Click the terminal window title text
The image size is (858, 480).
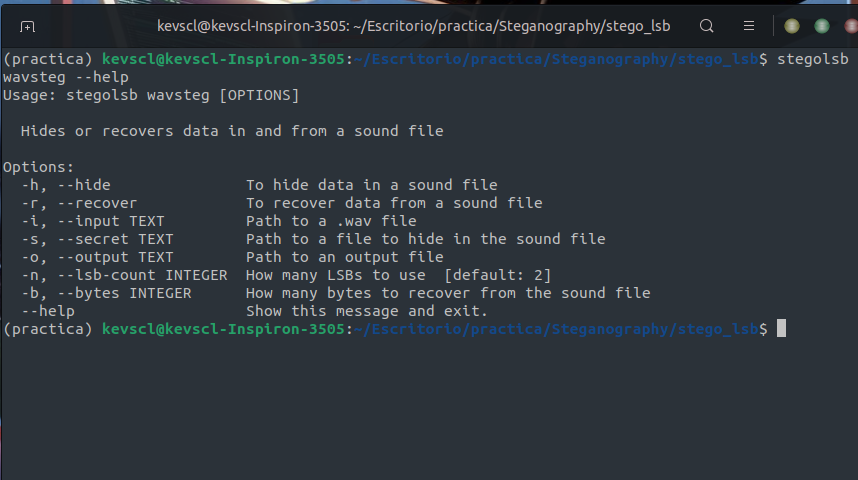tap(414, 26)
